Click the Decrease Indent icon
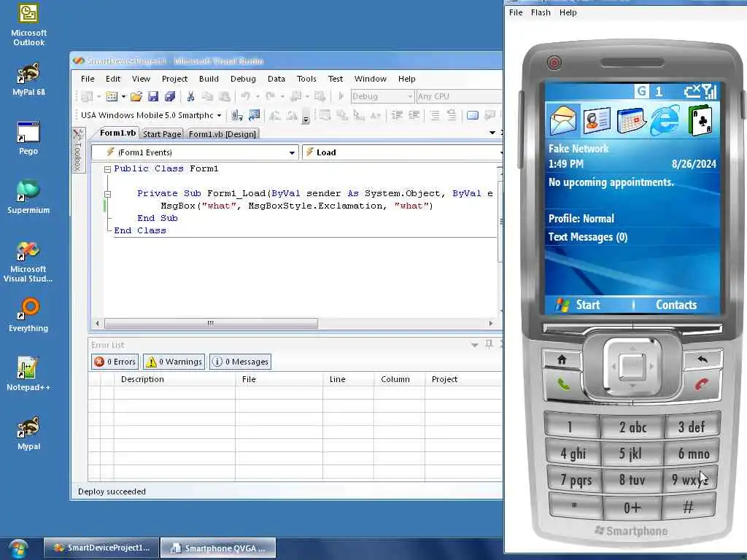747x560 pixels. (x=397, y=115)
